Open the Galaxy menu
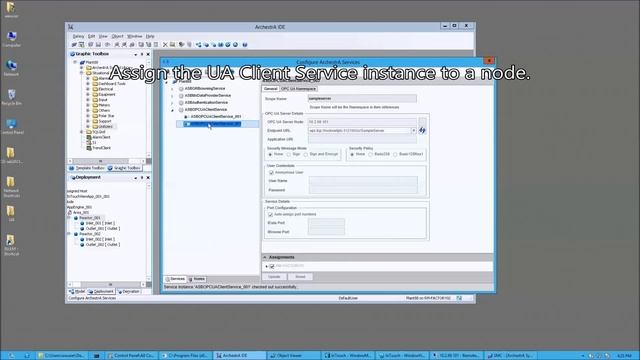 pyautogui.click(x=78, y=36)
